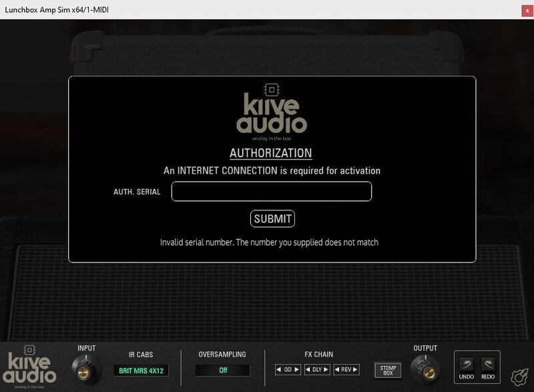Move OD right in FX chain

pos(296,369)
